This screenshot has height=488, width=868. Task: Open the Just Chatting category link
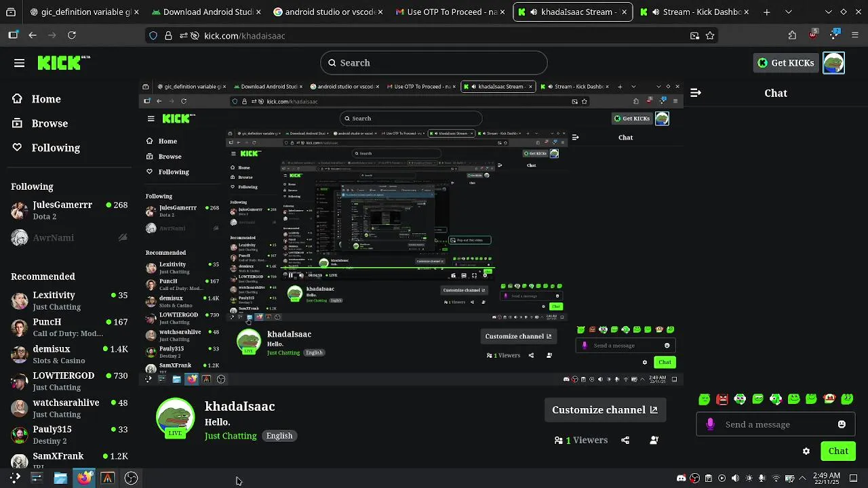tap(231, 436)
